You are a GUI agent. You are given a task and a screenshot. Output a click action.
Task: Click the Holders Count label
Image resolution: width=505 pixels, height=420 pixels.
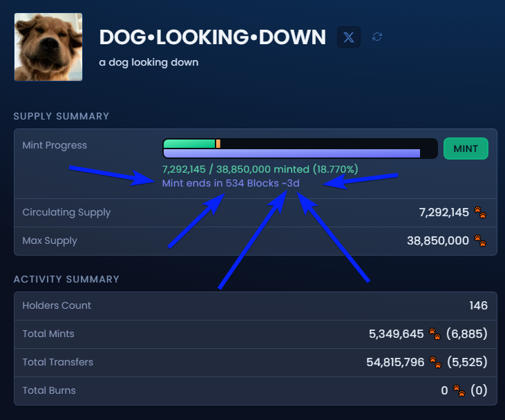click(x=57, y=305)
